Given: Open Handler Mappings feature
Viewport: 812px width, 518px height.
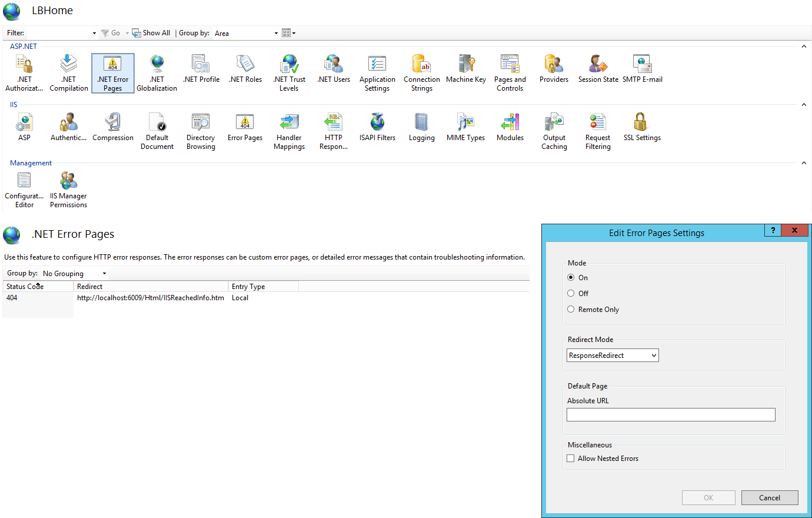Looking at the screenshot, I should pyautogui.click(x=289, y=131).
